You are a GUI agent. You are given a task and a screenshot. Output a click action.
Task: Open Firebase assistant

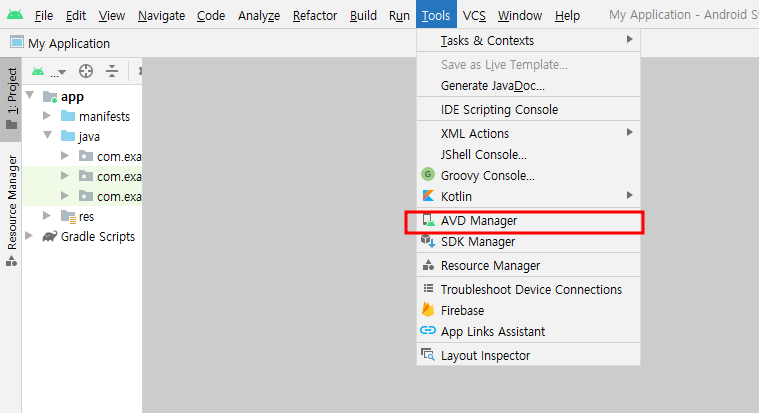pyautogui.click(x=528, y=311)
